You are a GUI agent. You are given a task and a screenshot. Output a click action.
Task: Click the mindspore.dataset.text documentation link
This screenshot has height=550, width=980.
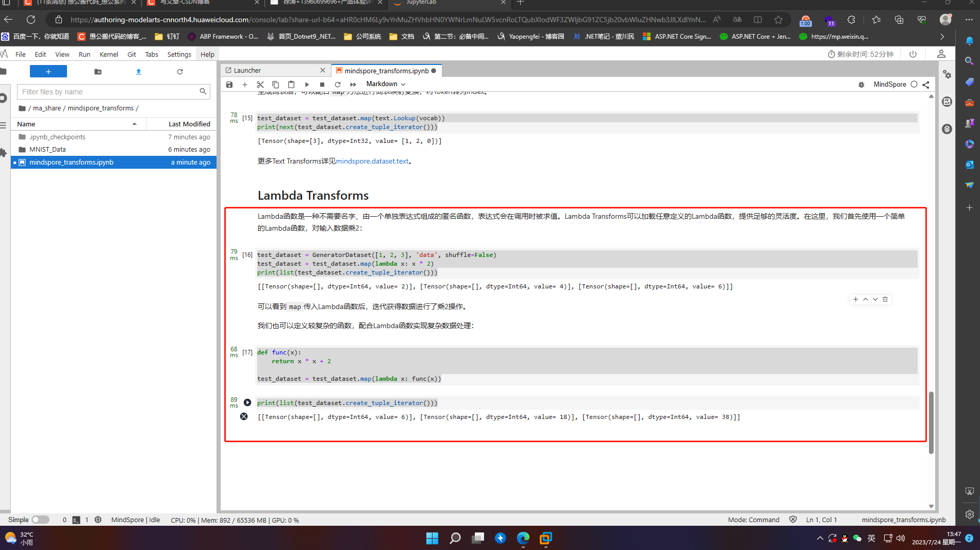(372, 161)
